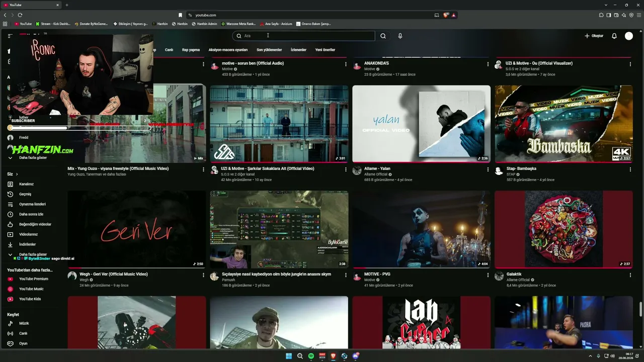Image resolution: width=644 pixels, height=362 pixels.
Task: Click the browser back arrow
Action: [5, 15]
